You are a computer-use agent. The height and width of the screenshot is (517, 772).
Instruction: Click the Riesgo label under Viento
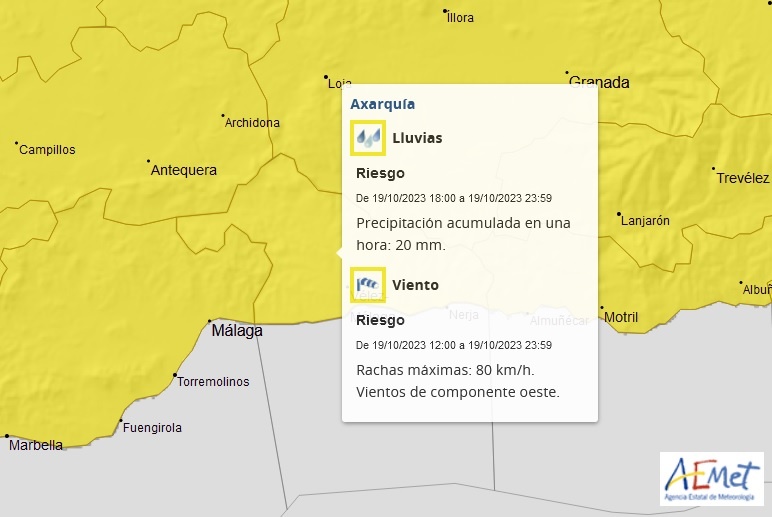coord(380,320)
